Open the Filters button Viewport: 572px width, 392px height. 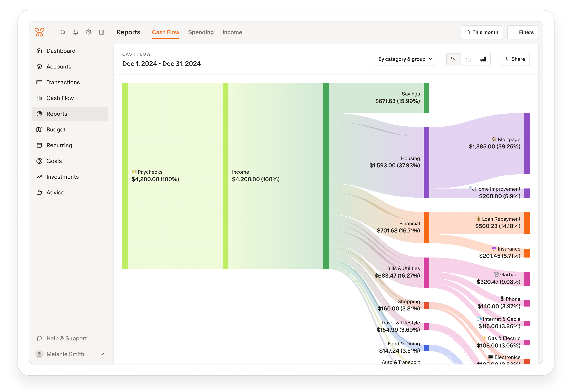click(522, 32)
